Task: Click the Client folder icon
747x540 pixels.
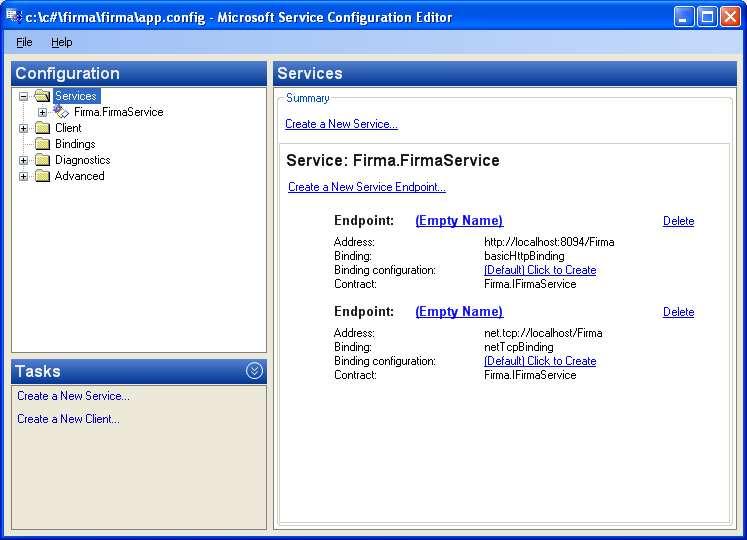Action: [x=42, y=128]
